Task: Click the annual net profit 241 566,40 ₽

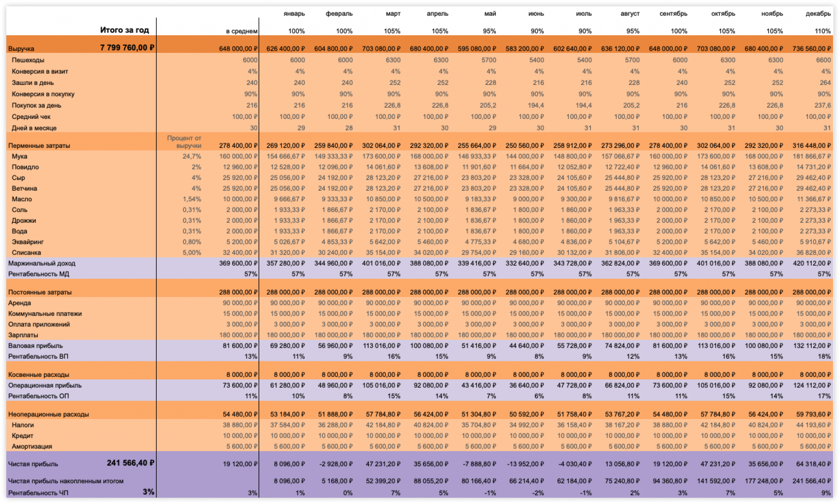Action: (x=130, y=463)
